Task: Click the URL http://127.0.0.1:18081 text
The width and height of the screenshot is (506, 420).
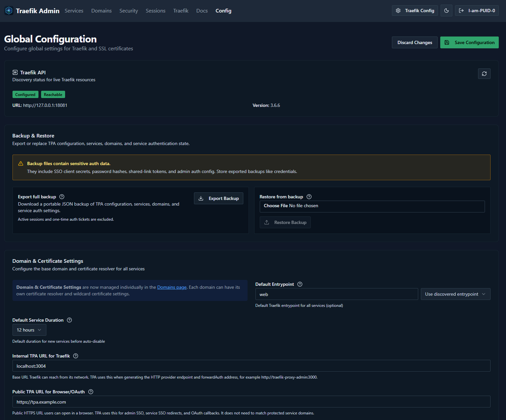Action: click(x=40, y=105)
